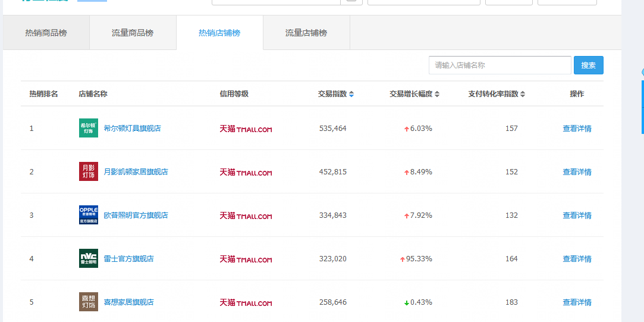The width and height of the screenshot is (644, 322).
Task: Open the 流量店铺榜 tab
Action: point(306,33)
